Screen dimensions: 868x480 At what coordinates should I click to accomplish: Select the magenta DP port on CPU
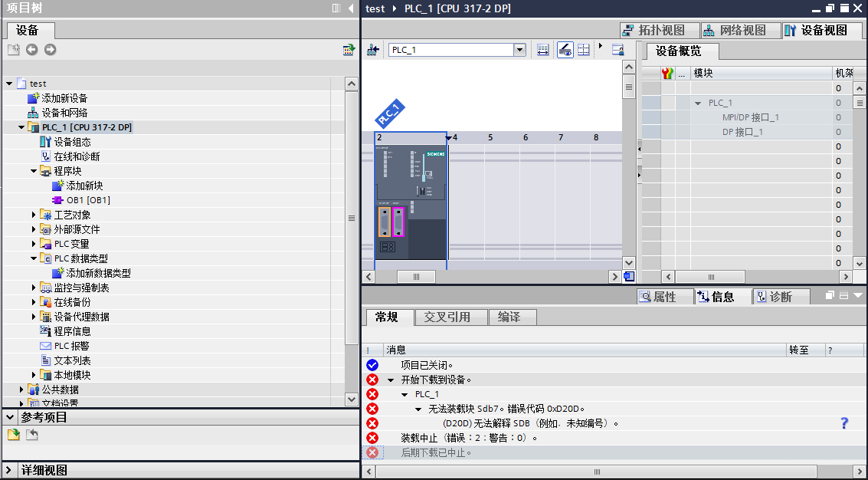(x=398, y=222)
